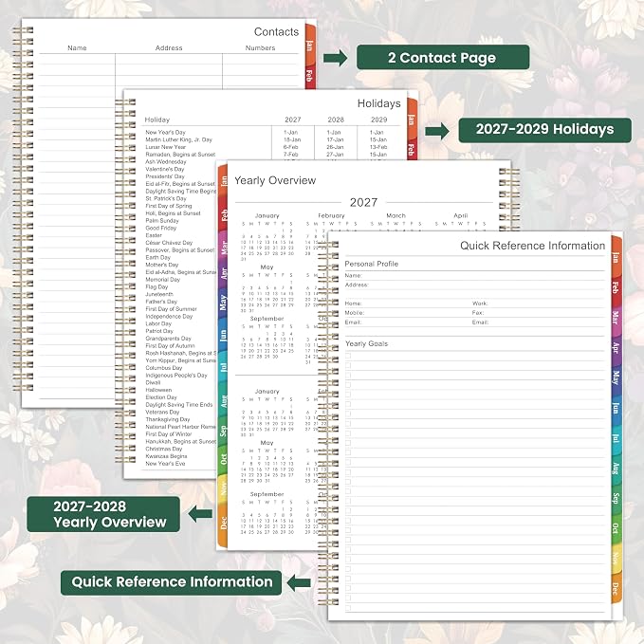Open the May tab on Yearly Overview page

point(223,303)
